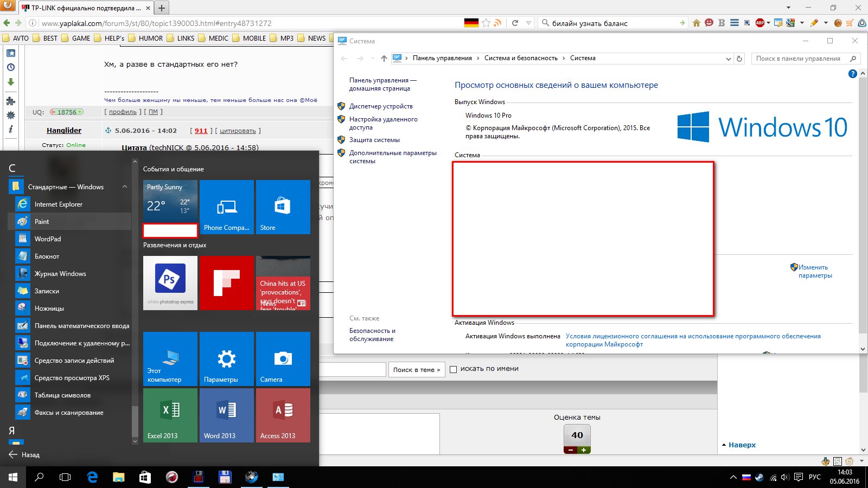
Task: Launch the Excel 2013 tile
Action: (170, 415)
